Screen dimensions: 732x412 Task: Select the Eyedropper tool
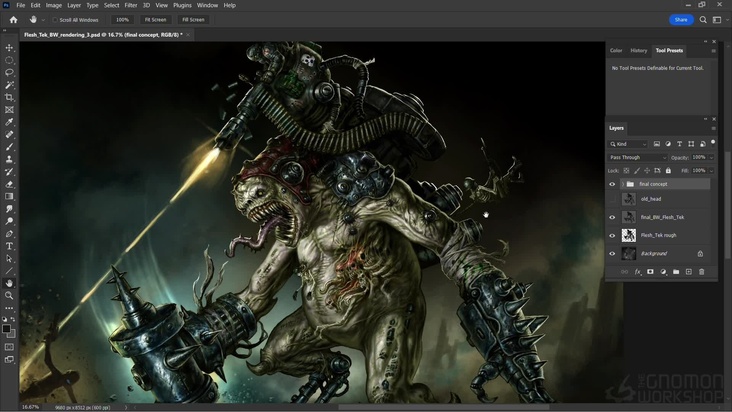(9, 122)
